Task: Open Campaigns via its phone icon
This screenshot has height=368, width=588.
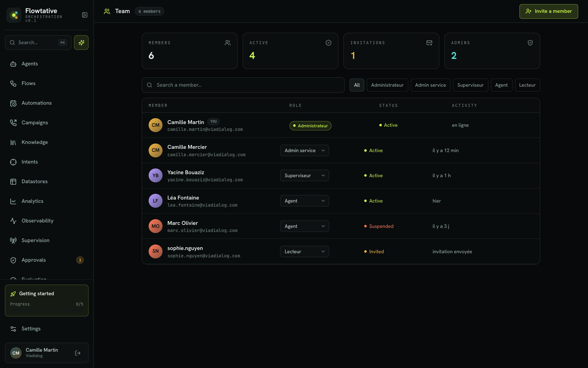Action: pos(13,123)
